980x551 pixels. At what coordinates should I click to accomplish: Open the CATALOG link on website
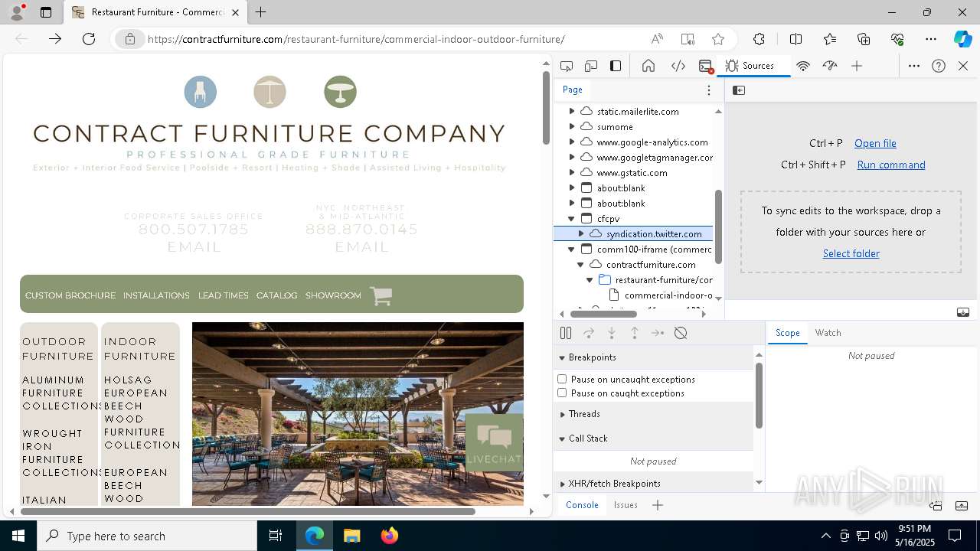tap(276, 295)
